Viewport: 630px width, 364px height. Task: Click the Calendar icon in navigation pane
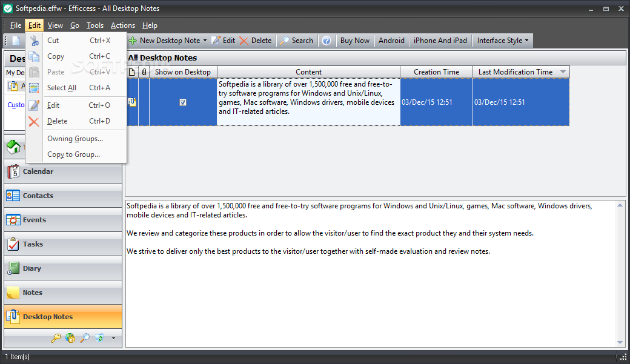(x=13, y=171)
